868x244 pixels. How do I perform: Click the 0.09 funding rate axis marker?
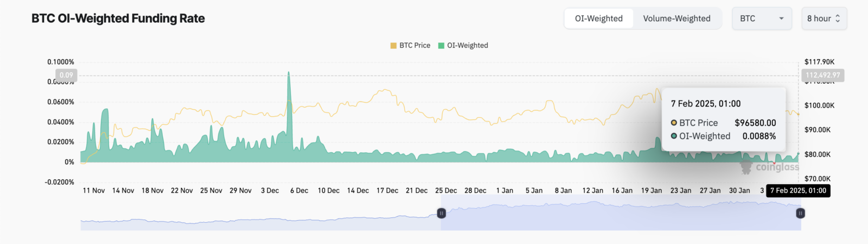[x=66, y=76]
